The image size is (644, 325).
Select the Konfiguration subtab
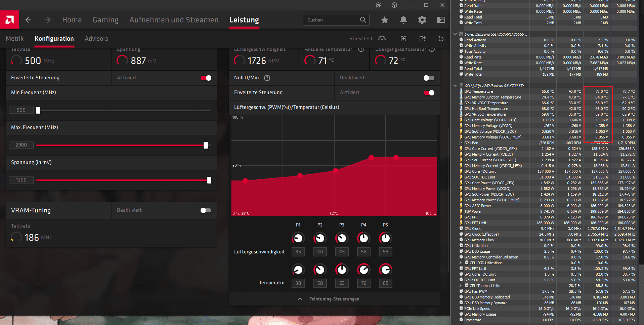(54, 39)
